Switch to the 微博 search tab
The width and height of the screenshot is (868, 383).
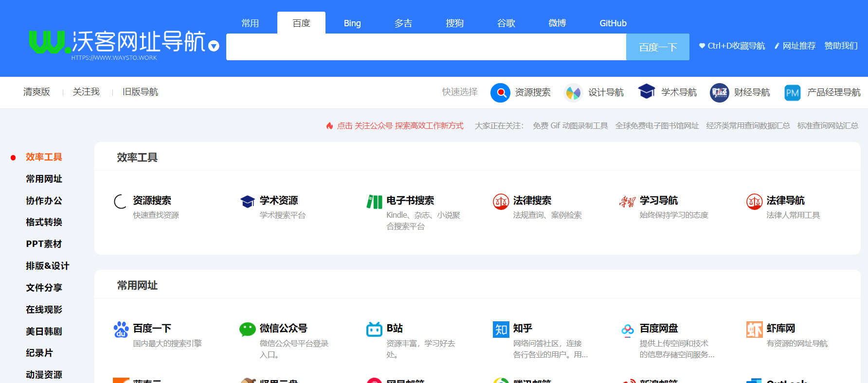pos(557,23)
